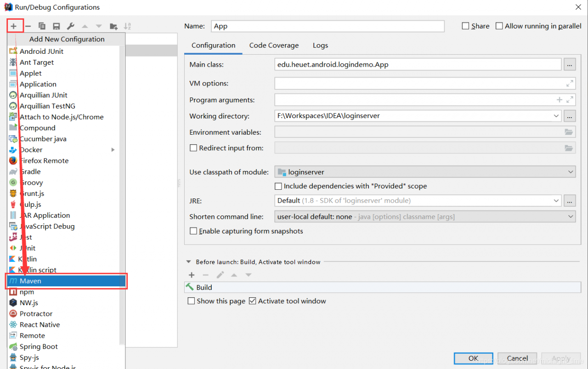
Task: Select Groovy configuration type
Action: click(x=63, y=183)
